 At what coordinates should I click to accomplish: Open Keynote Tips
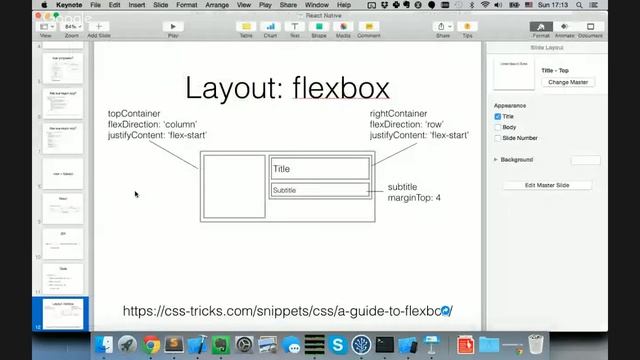tap(467, 27)
